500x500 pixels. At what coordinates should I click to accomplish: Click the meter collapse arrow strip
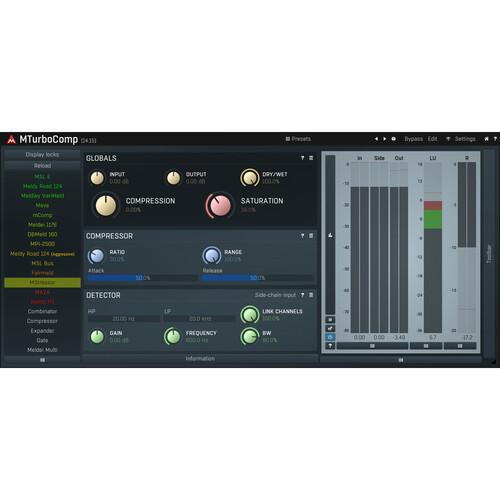(x=330, y=235)
